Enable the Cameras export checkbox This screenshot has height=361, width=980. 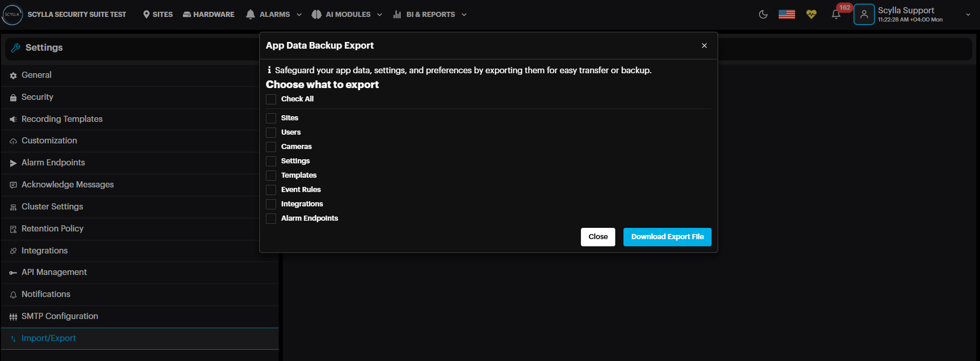[x=271, y=147]
